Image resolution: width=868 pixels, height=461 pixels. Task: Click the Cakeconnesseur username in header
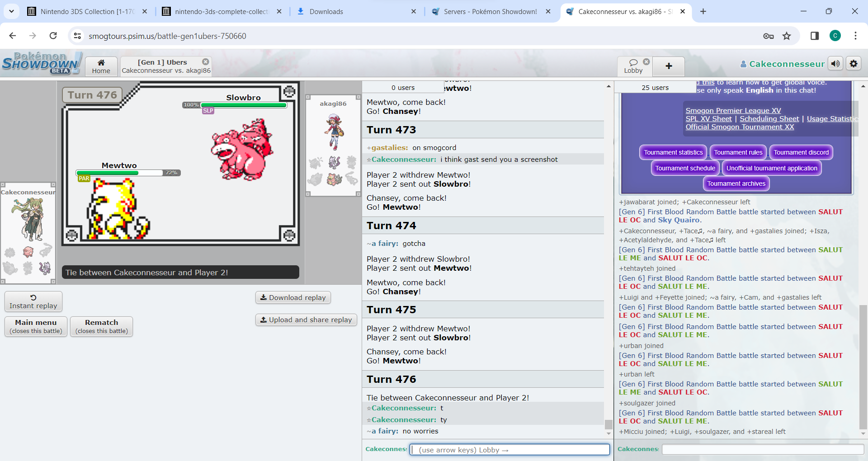(782, 64)
